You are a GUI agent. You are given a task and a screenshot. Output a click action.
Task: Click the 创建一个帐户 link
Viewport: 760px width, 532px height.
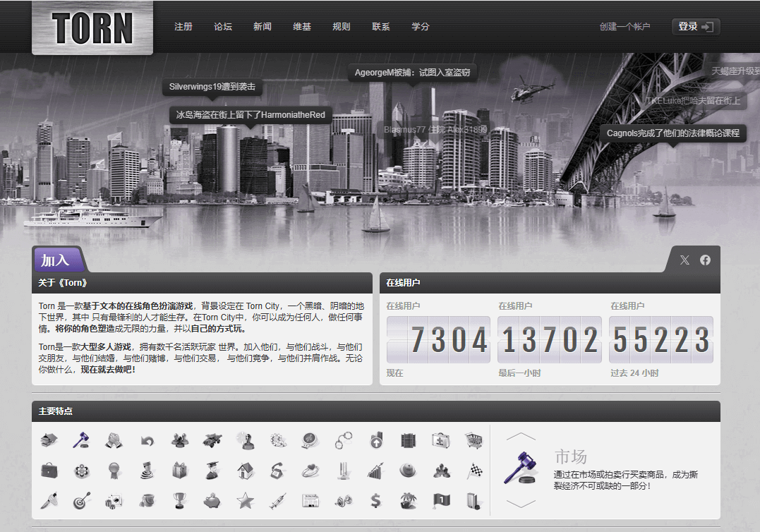click(625, 27)
